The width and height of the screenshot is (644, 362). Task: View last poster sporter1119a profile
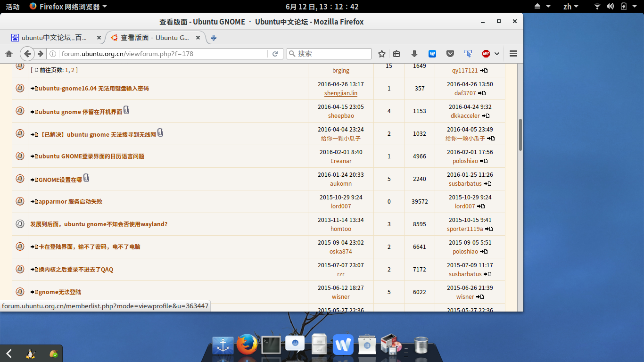point(465,229)
